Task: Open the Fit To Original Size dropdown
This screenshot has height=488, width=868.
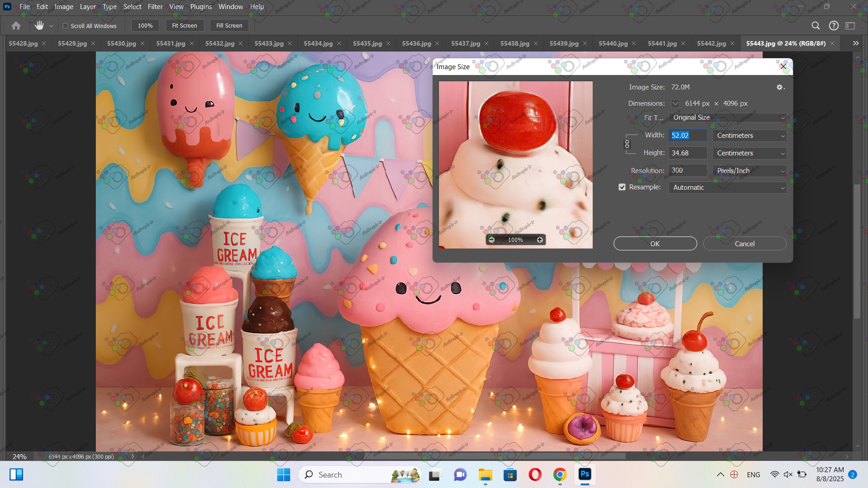Action: 727,117
